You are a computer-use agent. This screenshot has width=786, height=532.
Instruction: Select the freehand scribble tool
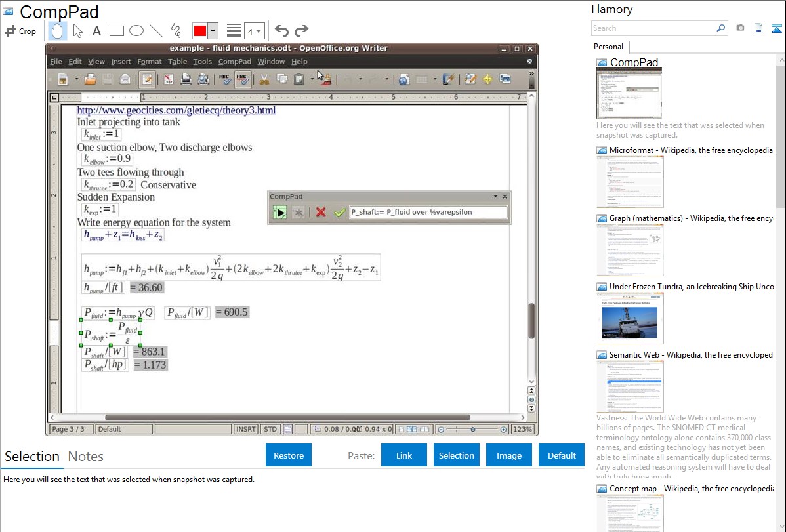(176, 31)
